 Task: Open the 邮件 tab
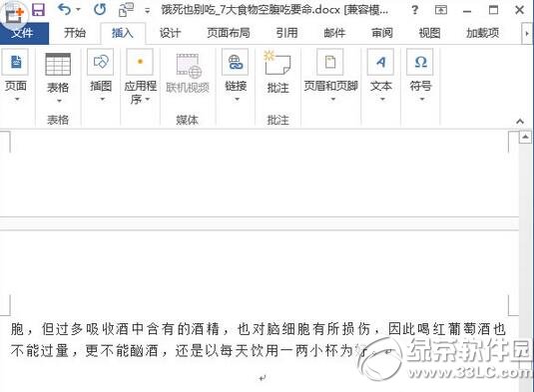pos(334,33)
